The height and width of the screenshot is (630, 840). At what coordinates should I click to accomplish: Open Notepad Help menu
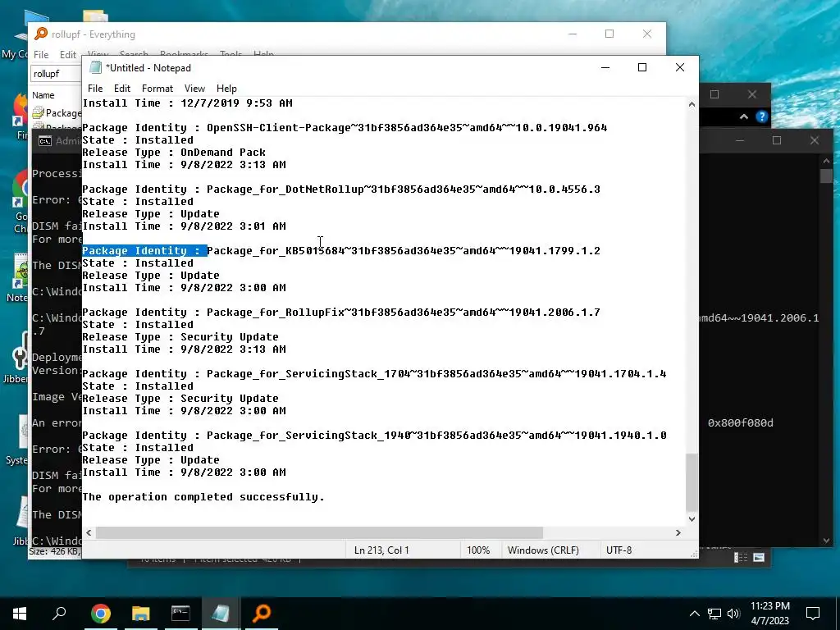pyautogui.click(x=226, y=89)
